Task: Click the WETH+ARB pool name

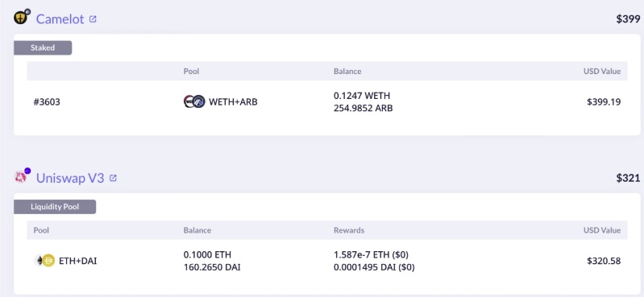Action: [233, 101]
